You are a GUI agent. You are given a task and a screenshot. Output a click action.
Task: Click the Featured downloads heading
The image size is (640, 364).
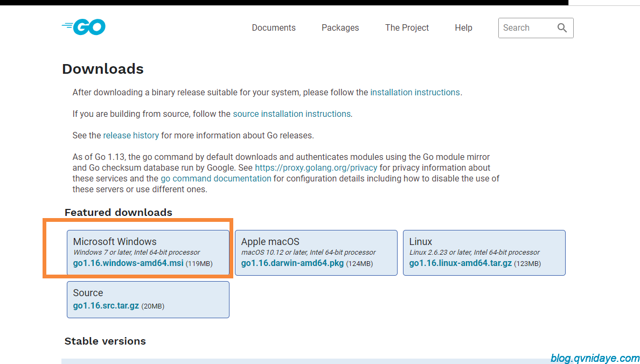click(119, 213)
